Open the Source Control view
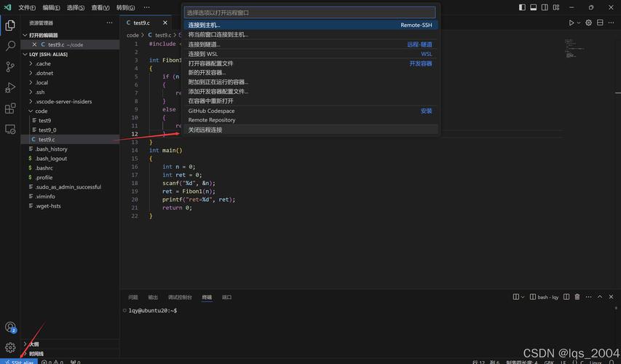This screenshot has height=364, width=621. (x=10, y=66)
